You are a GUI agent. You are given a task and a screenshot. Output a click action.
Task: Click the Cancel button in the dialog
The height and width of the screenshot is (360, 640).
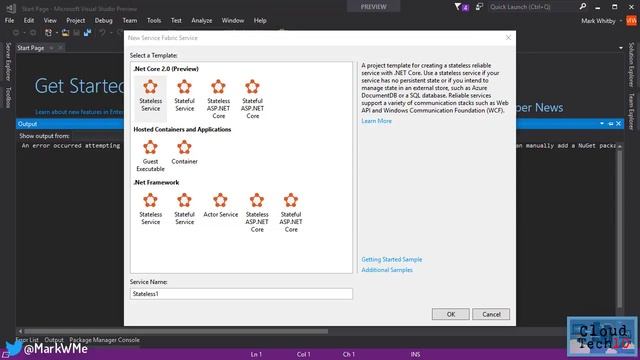click(x=491, y=314)
